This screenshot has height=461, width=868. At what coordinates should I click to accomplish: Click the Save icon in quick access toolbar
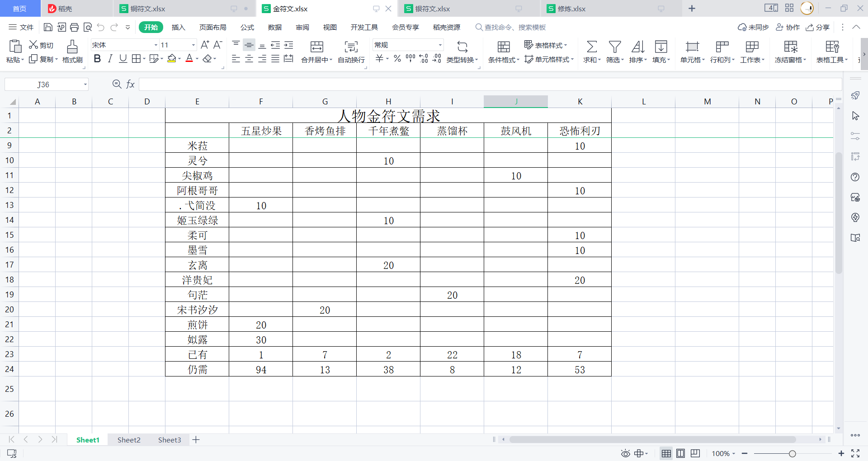tap(48, 27)
